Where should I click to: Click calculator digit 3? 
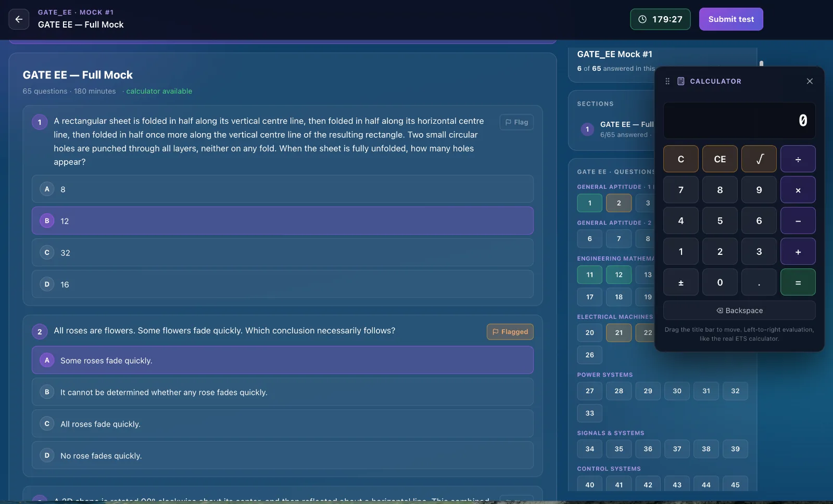click(759, 251)
